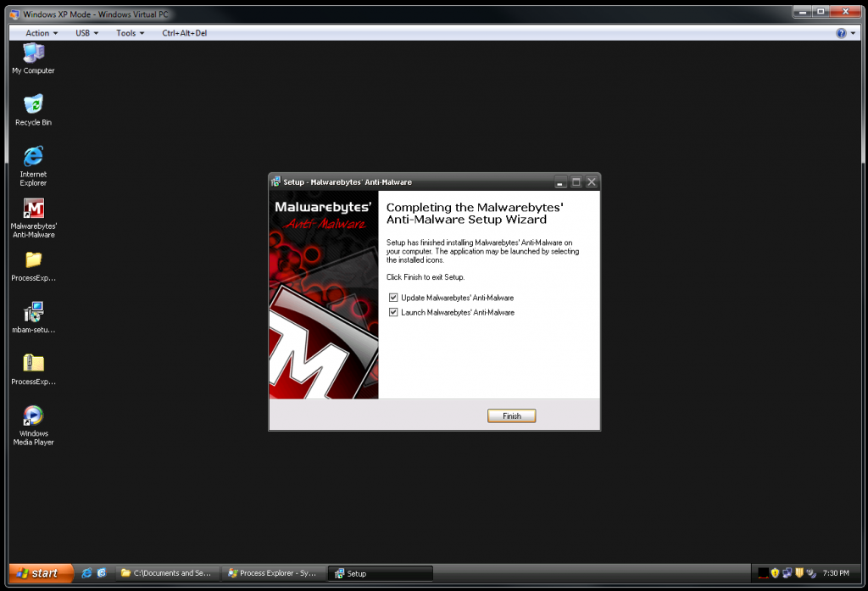Click the security shield tray icon

(x=775, y=573)
